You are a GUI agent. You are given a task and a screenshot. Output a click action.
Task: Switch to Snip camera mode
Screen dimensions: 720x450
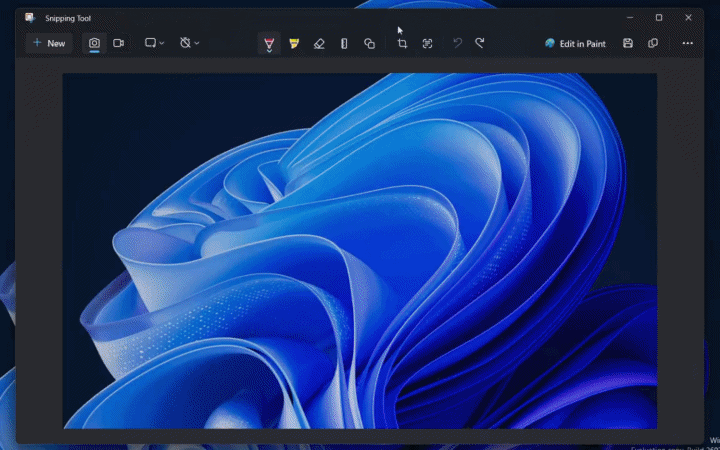95,43
